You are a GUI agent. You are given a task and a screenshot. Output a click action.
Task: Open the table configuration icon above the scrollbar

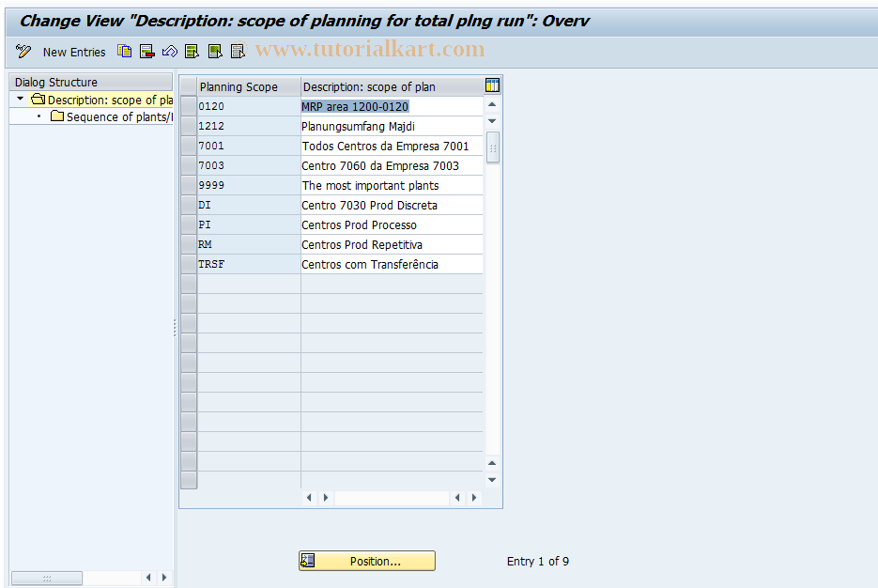(x=491, y=85)
